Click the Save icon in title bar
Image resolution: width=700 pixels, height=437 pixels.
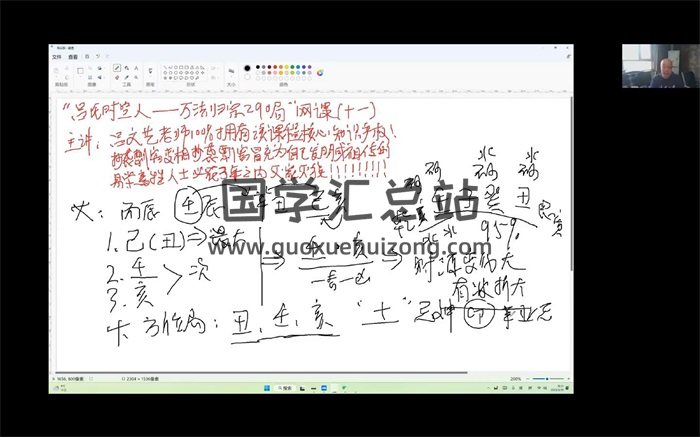87,57
